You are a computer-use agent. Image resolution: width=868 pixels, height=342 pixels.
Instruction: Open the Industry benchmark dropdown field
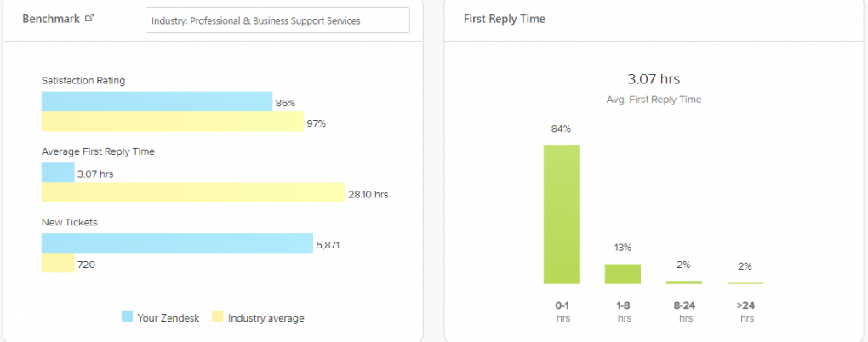pos(277,20)
